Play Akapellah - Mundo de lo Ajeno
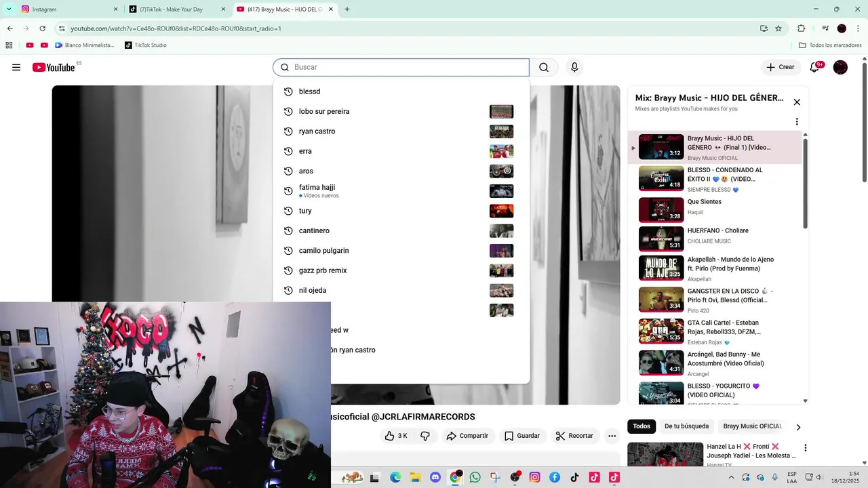The image size is (868, 488). [715, 268]
